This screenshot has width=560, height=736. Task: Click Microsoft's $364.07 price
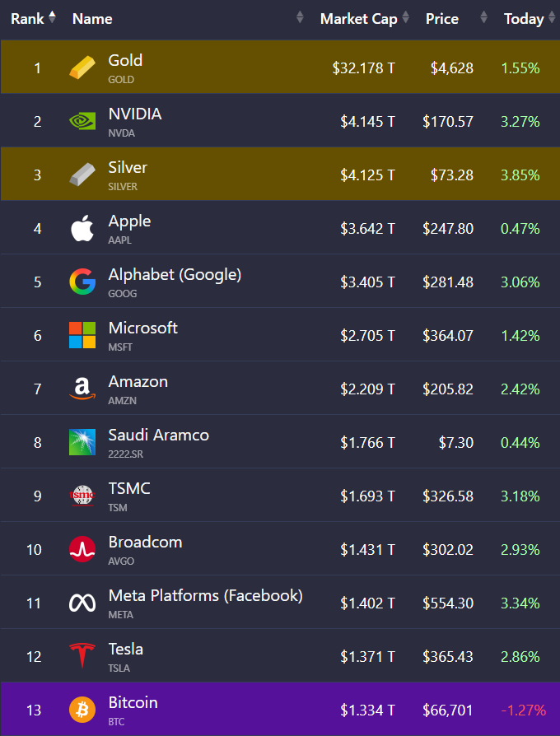[448, 336]
